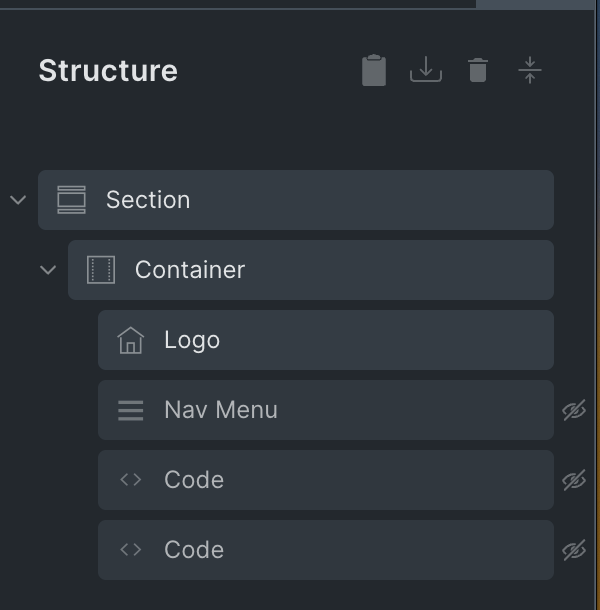Toggle visibility of the Nav Menu element
Screen dimensions: 600x610
(574, 410)
